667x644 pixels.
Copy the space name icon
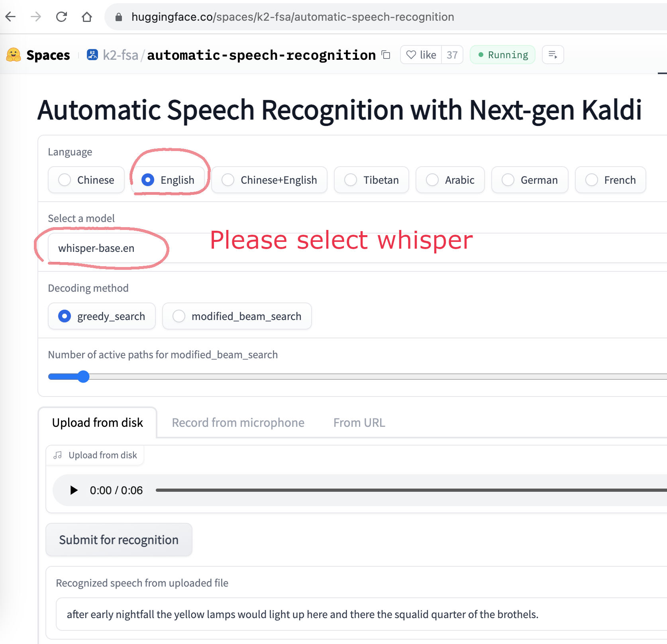click(x=386, y=55)
